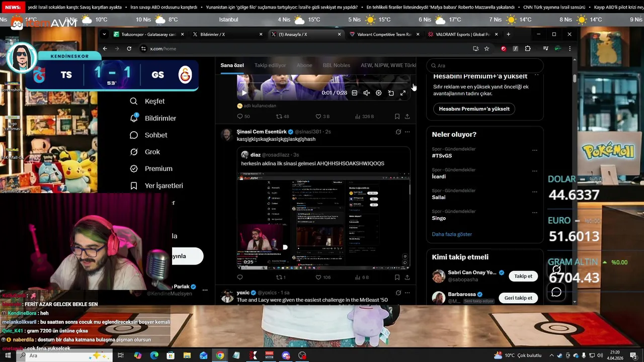Open Grok actions on Şinasi Cem Esentürk's tweet
This screenshot has height=362, width=644.
[x=398, y=132]
